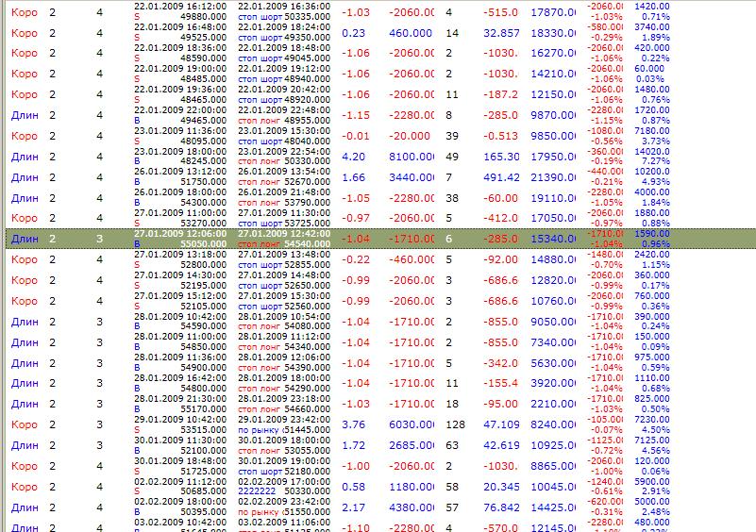
Task: Select the profit value 2685.00
Action: coord(412,446)
